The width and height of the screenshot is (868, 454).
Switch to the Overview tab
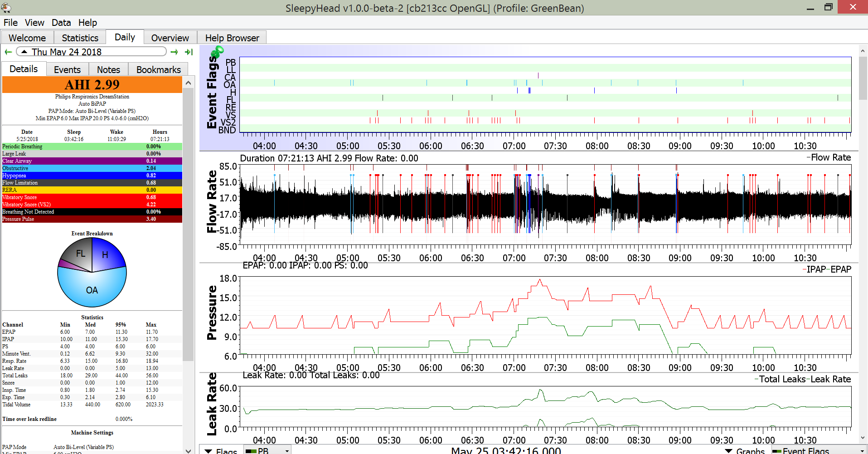(170, 38)
